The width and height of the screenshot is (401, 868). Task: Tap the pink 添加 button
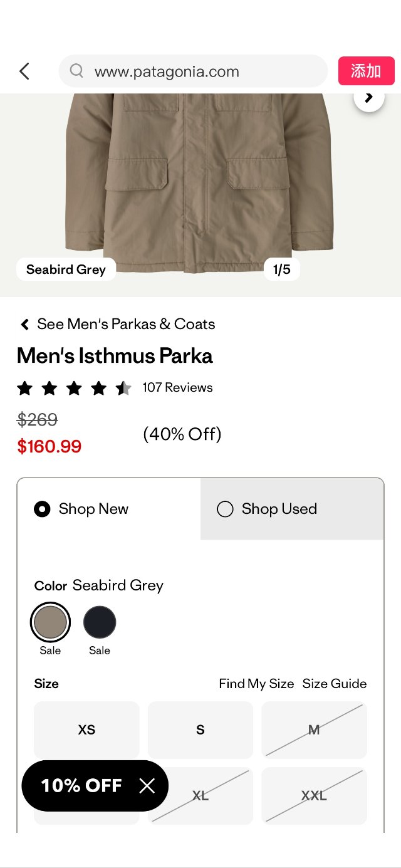click(366, 71)
